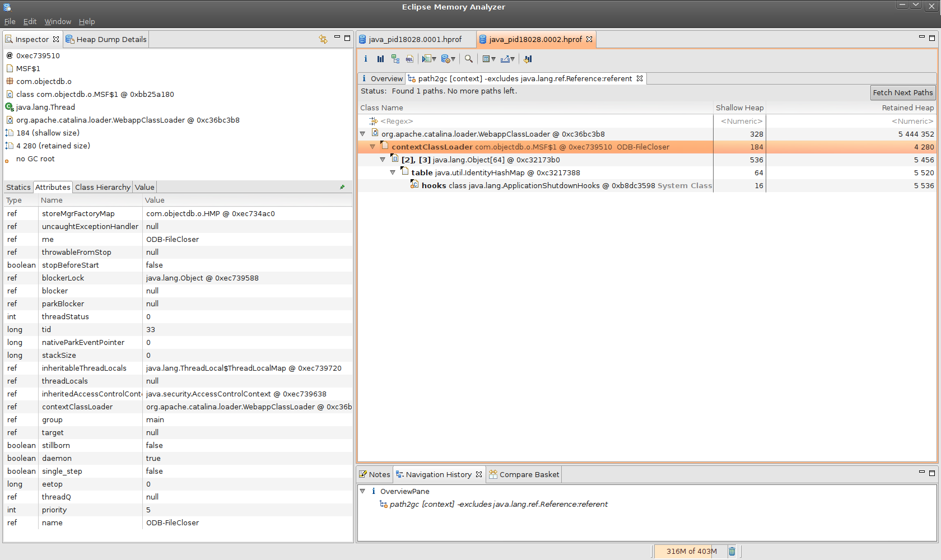This screenshot has width=941, height=560.
Task: Click the 316M of 403M heap usage bar
Action: pyautogui.click(x=691, y=552)
